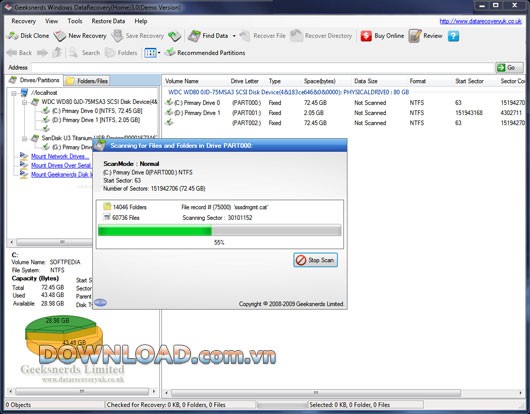
Task: Select the (C:) Primary Drive 0 list row
Action: (345, 102)
